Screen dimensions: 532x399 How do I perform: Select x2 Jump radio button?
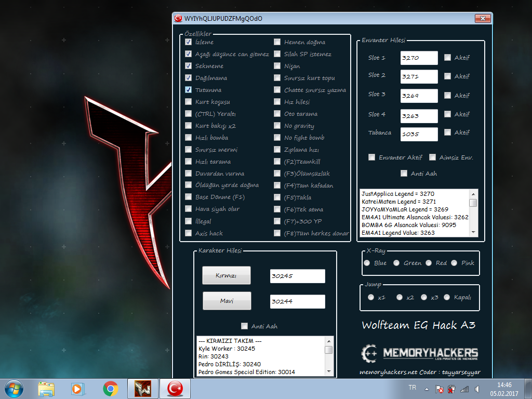tap(400, 297)
